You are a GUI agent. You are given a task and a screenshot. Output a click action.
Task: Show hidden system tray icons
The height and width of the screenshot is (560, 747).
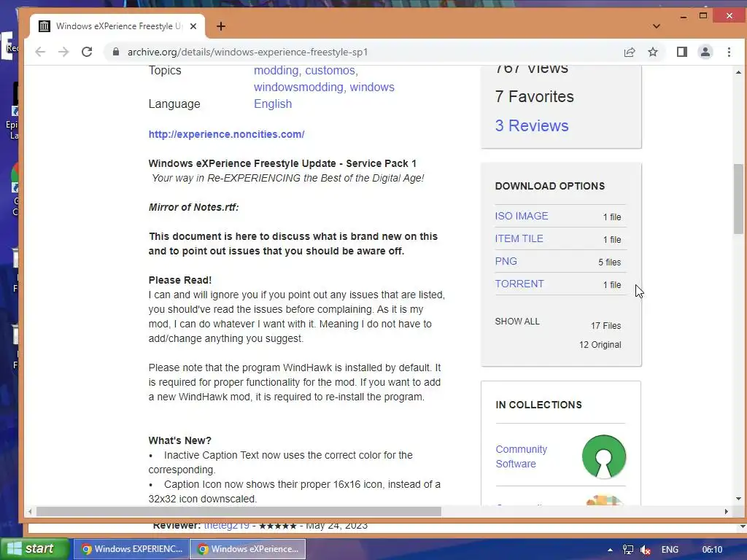coord(610,550)
